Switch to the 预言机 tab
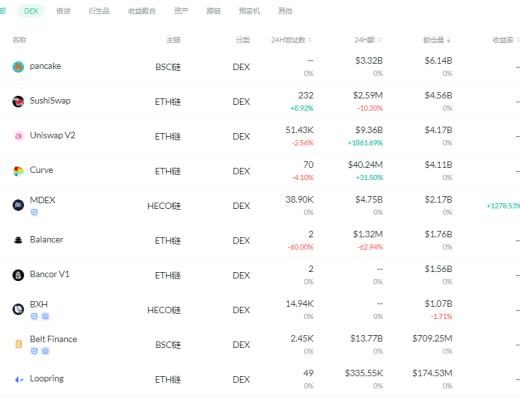Viewport: 520px width, 400px height. (249, 11)
